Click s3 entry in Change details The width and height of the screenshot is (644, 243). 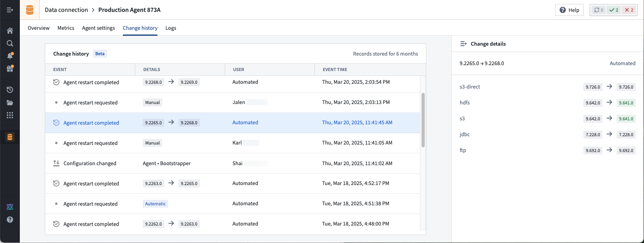click(462, 118)
